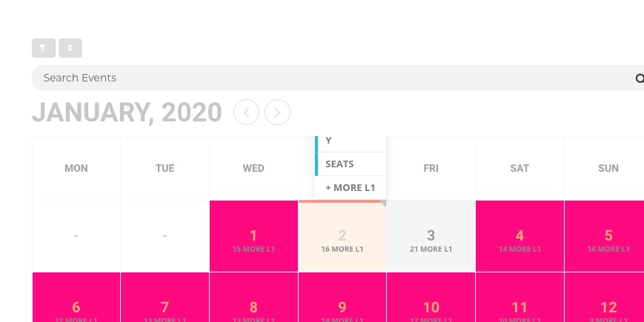Type in the Search Events field
This screenshot has height=322, width=644.
click(x=326, y=78)
